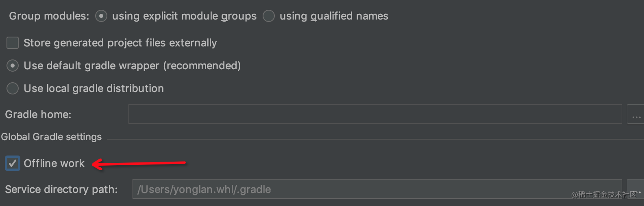Click the "Group modules:" label
Screen dimensions: 644x206
click(49, 16)
